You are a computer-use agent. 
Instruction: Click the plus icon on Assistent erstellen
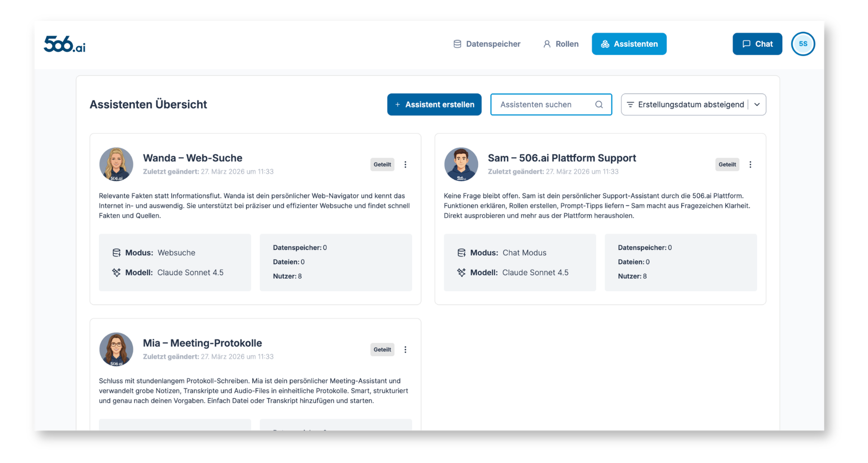point(398,105)
